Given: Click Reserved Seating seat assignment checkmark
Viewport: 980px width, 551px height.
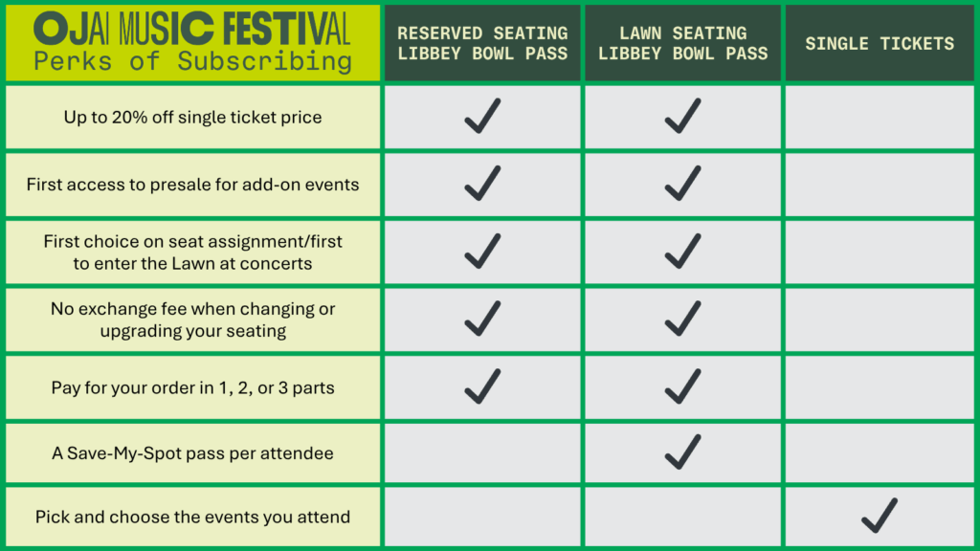Looking at the screenshot, I should (482, 251).
